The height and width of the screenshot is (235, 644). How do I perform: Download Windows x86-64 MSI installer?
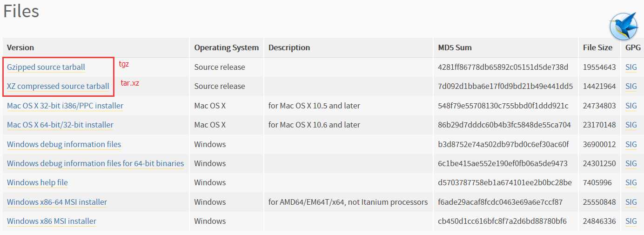tap(57, 202)
